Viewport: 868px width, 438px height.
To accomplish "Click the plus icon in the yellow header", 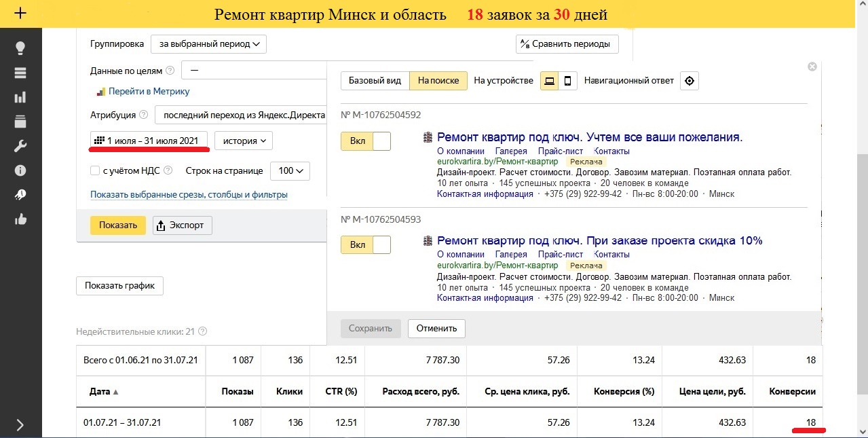I will click(20, 13).
